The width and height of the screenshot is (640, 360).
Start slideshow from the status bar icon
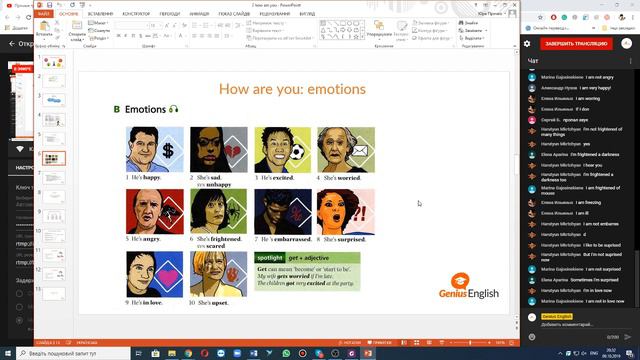(x=442, y=343)
